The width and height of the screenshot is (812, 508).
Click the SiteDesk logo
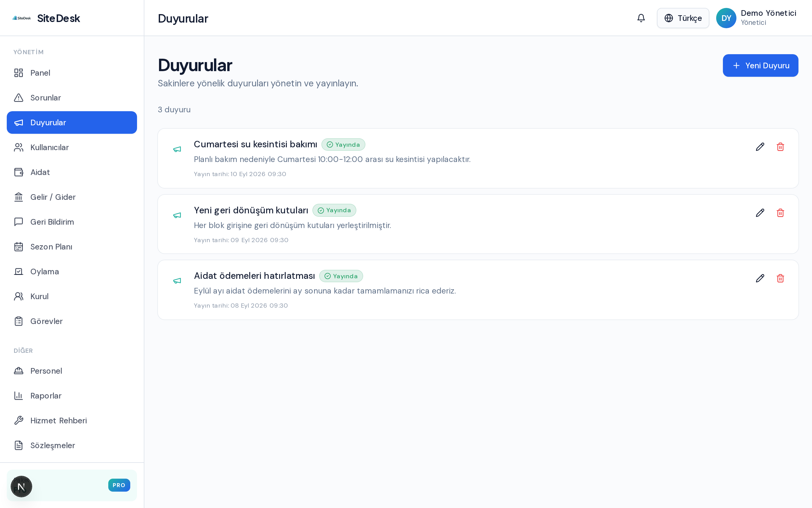tap(22, 18)
